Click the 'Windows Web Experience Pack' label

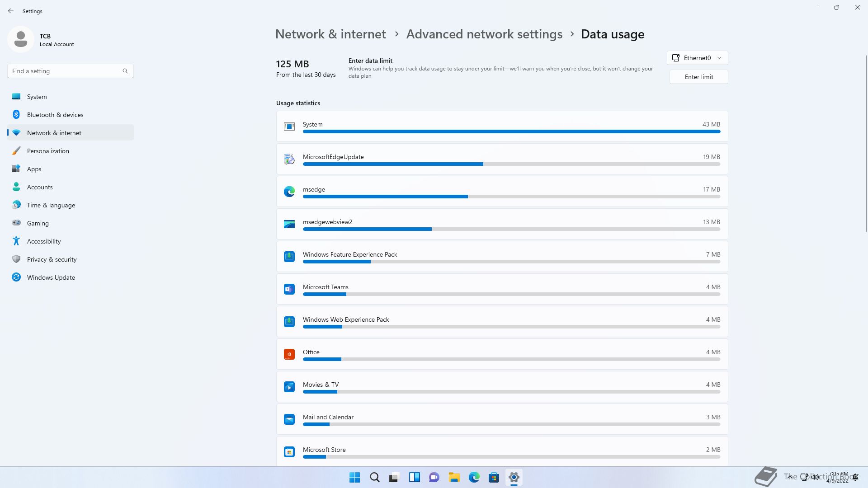pos(346,319)
